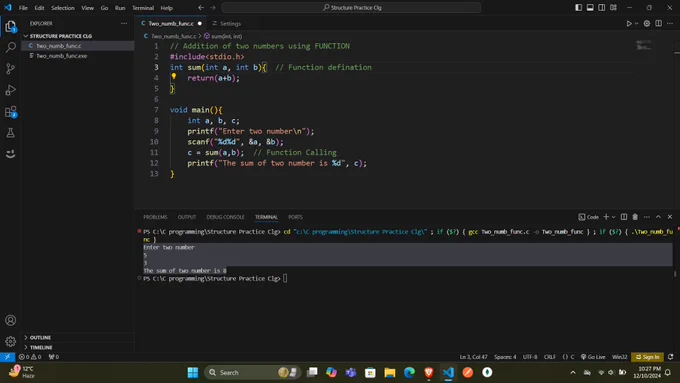Viewport: 680px width, 383px height.
Task: Open the Terminal menu
Action: (143, 8)
